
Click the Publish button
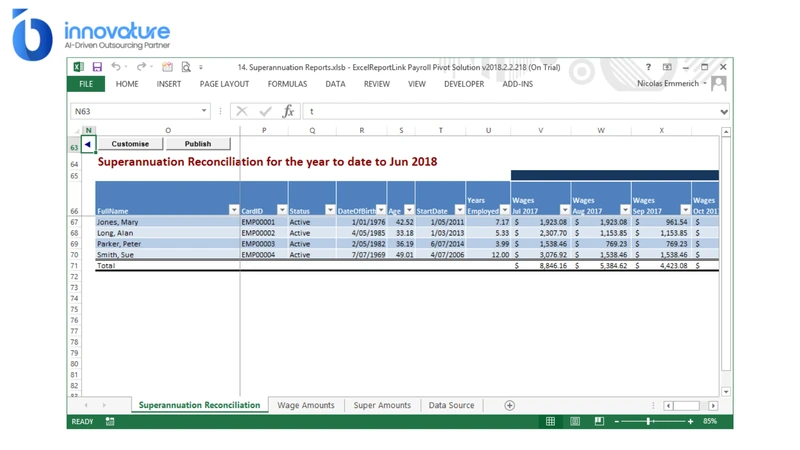[198, 144]
